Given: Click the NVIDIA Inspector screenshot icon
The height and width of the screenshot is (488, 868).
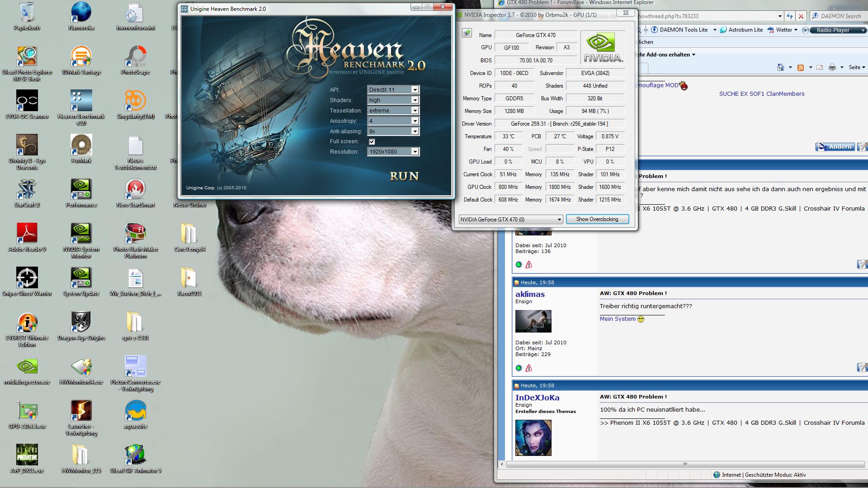Looking at the screenshot, I should point(467,33).
